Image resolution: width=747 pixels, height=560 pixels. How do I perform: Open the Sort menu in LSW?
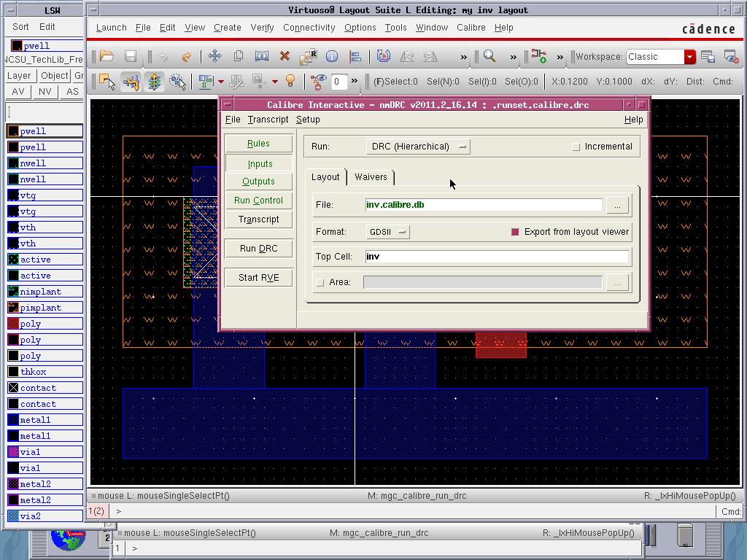tap(20, 27)
